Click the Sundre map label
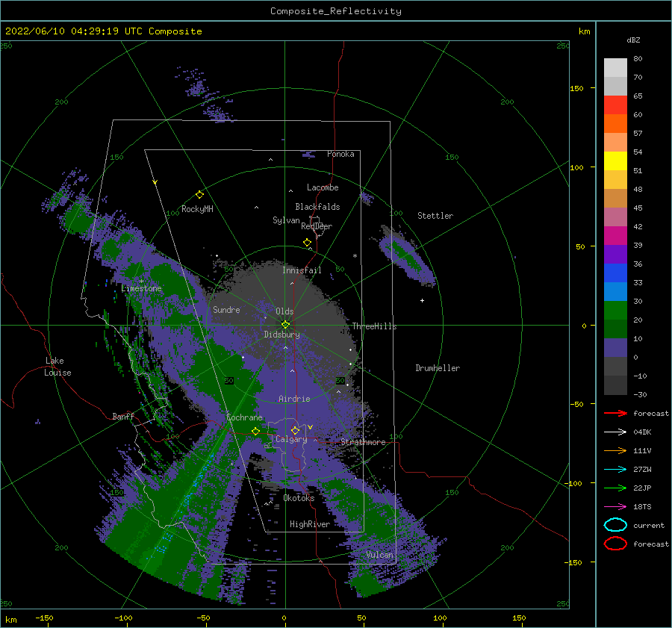Screen dimensions: 672x628 [x=226, y=309]
